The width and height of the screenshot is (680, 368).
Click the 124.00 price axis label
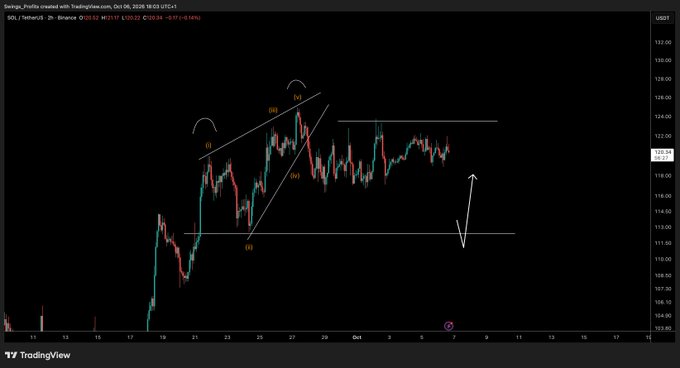click(x=663, y=117)
